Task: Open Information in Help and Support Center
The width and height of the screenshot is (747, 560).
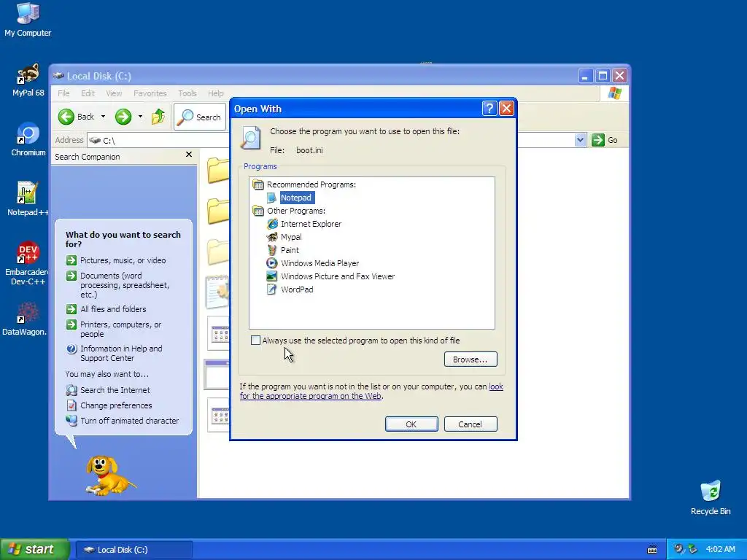Action: tap(115, 354)
